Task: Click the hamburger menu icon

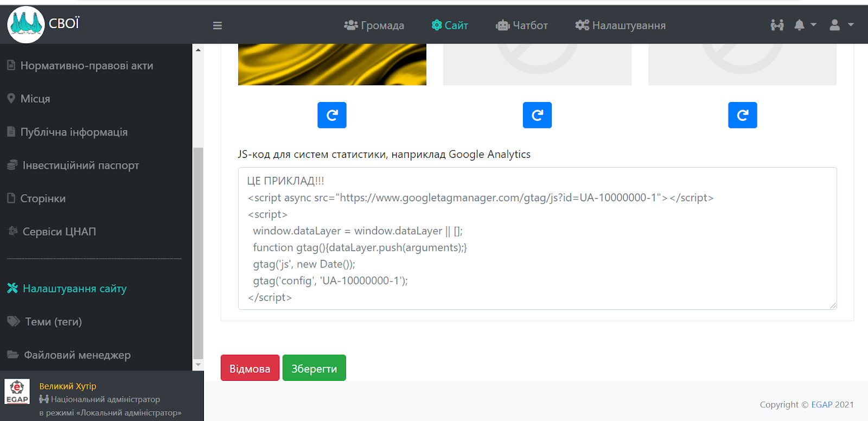Action: tap(218, 25)
